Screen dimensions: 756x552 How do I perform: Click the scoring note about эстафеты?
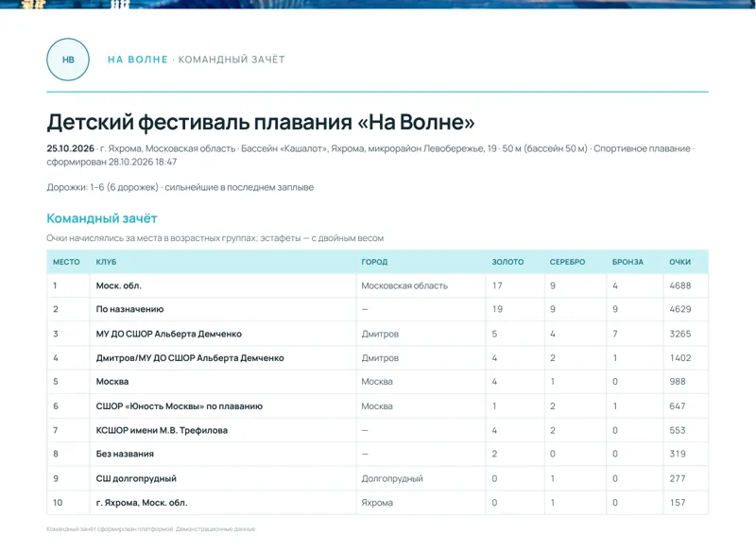(x=215, y=238)
